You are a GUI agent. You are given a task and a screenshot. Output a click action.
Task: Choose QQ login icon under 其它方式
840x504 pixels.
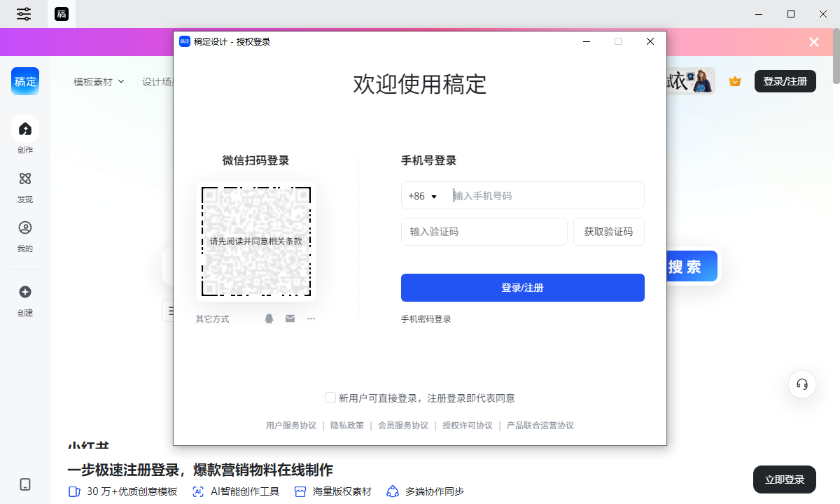point(269,318)
